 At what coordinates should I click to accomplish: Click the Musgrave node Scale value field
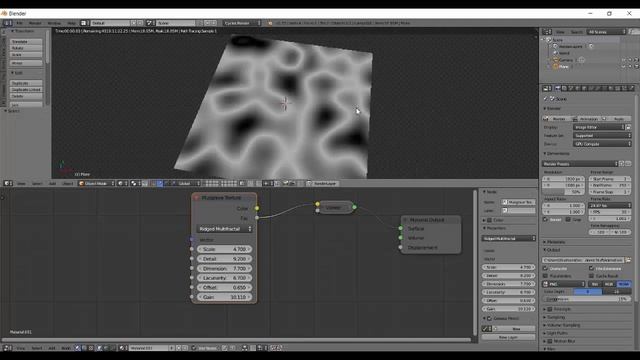coord(224,249)
